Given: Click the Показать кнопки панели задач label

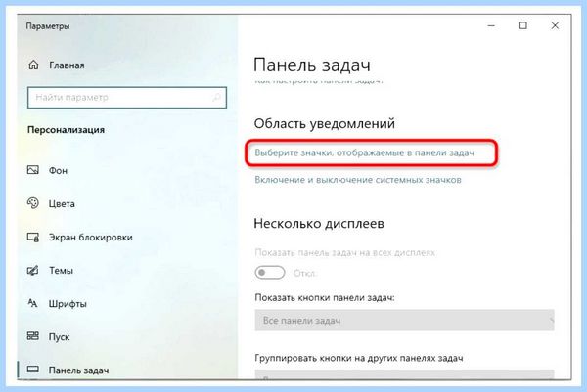Looking at the screenshot, I should 325,298.
